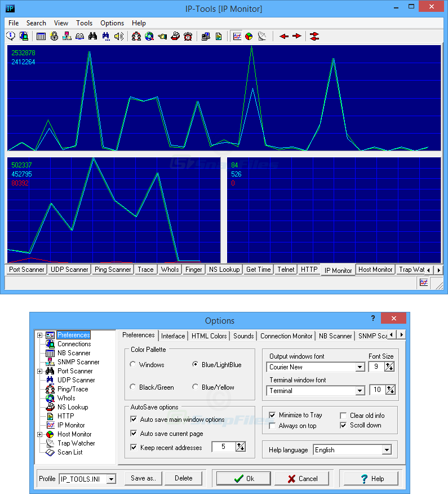
Task: Expand the Preferences tree node
Action: click(39, 335)
